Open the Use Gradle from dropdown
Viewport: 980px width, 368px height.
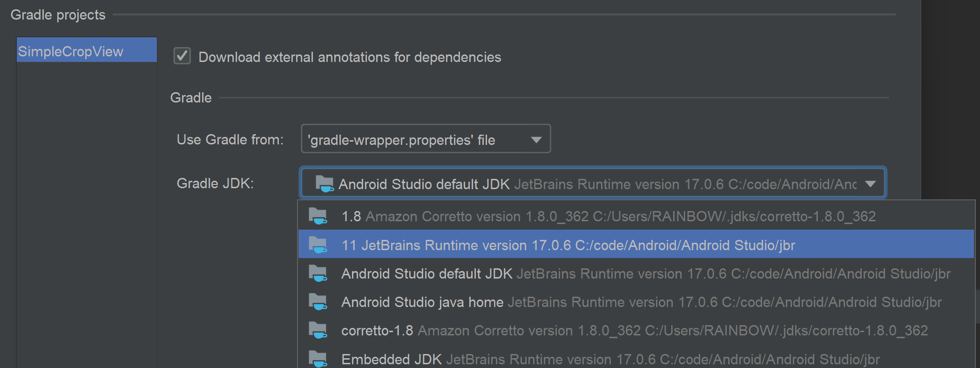(x=426, y=139)
